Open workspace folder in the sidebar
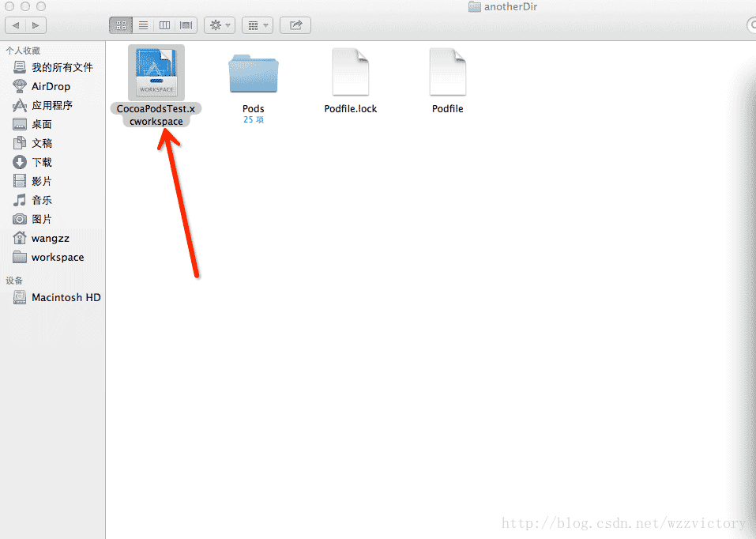Screen dimensions: 756x539 coord(53,257)
